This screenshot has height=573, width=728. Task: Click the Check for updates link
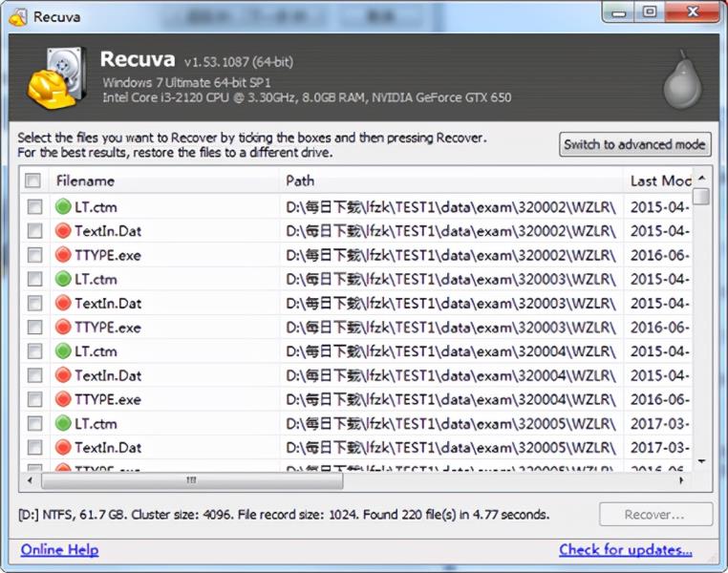[626, 550]
